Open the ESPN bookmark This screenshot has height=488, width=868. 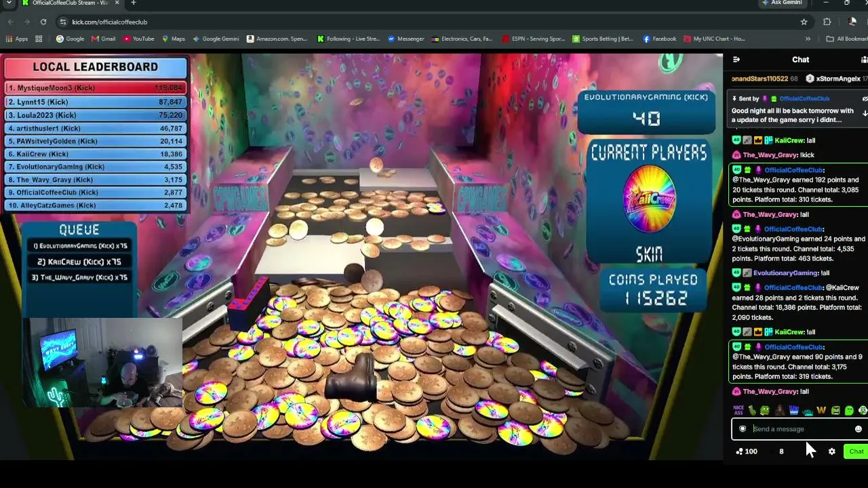(533, 39)
